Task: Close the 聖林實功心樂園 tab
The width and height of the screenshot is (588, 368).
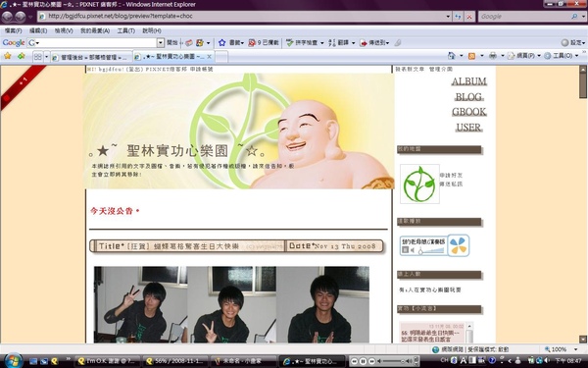Action: coord(210,57)
